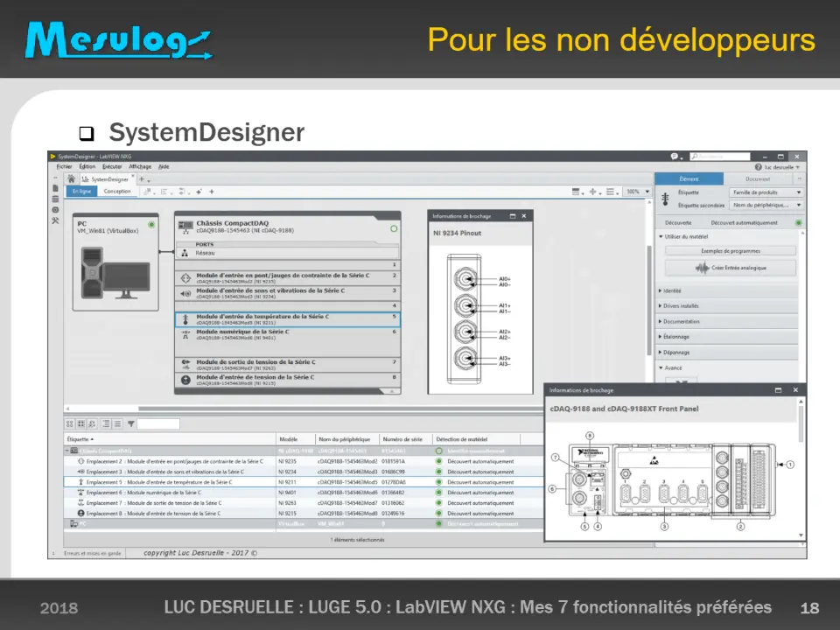The height and width of the screenshot is (630, 840).
Task: Click the horizontal scrollbar below the diagram canvas
Action: pyautogui.click(x=340, y=409)
